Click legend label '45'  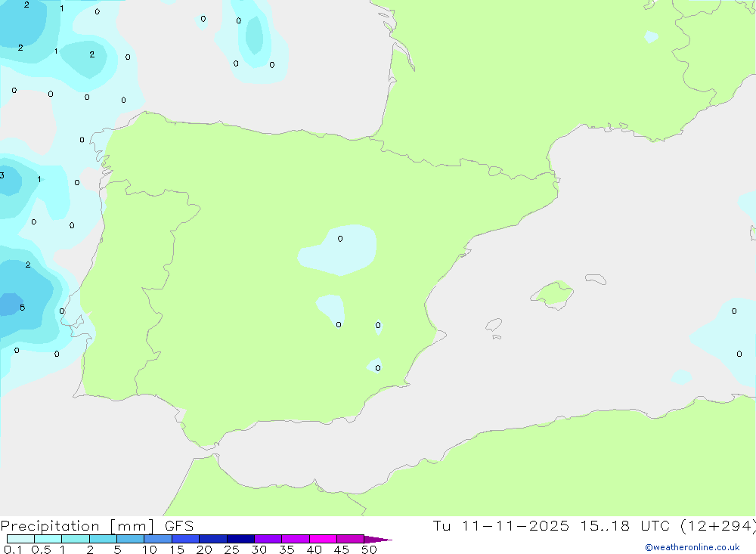click(x=342, y=549)
